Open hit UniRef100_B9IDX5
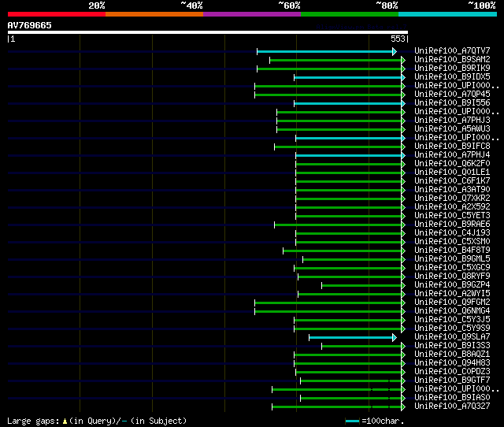 pyautogui.click(x=452, y=77)
